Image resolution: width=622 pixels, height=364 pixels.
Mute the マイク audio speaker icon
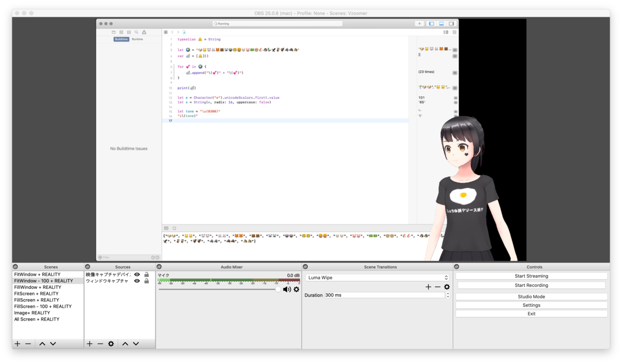pos(287,289)
